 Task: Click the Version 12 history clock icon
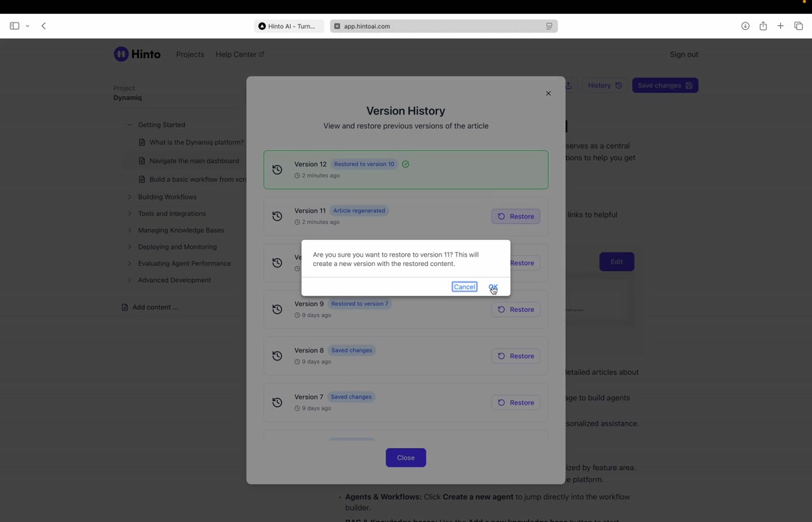[277, 170]
